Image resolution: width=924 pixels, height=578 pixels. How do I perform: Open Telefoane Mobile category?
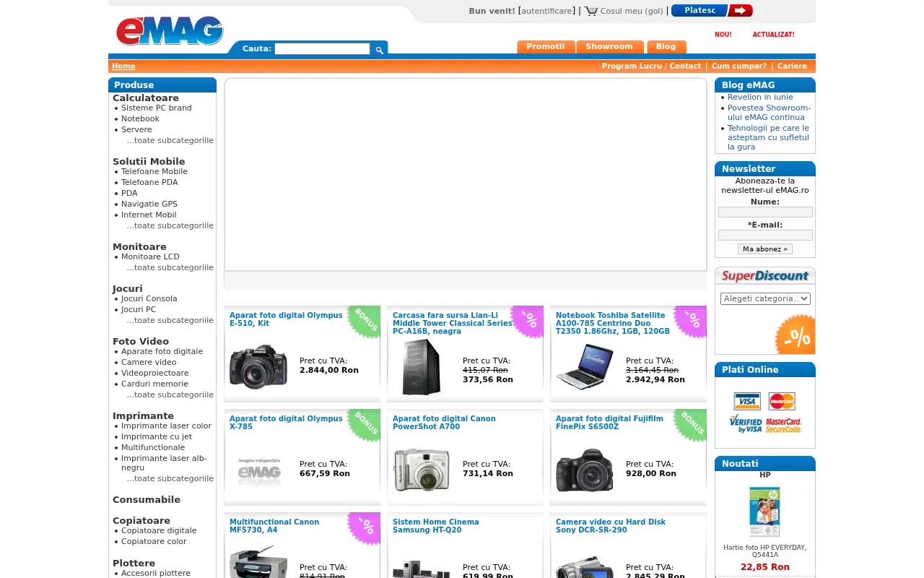154,171
